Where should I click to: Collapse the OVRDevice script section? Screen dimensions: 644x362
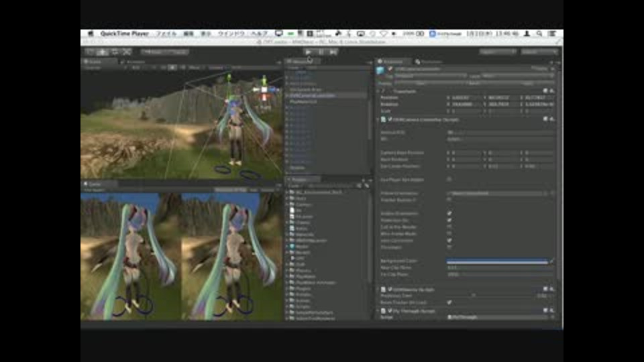click(378, 290)
